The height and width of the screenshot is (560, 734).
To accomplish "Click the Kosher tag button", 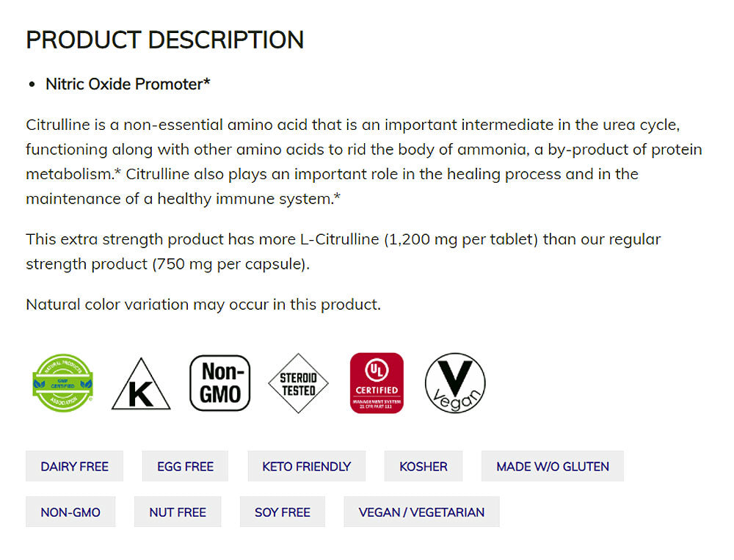I will [x=424, y=466].
